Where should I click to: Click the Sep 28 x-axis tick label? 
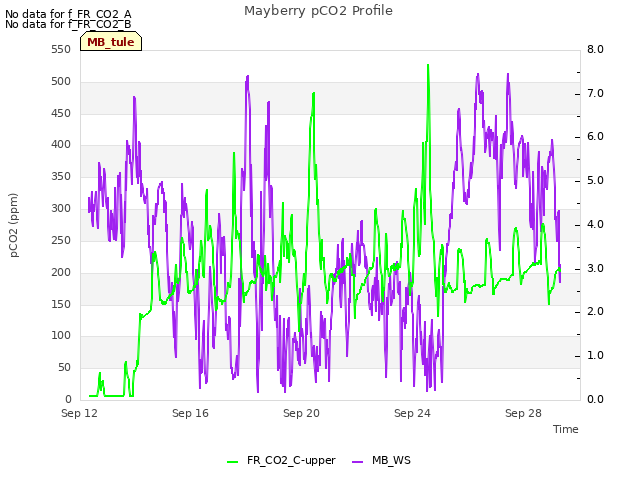523,413
